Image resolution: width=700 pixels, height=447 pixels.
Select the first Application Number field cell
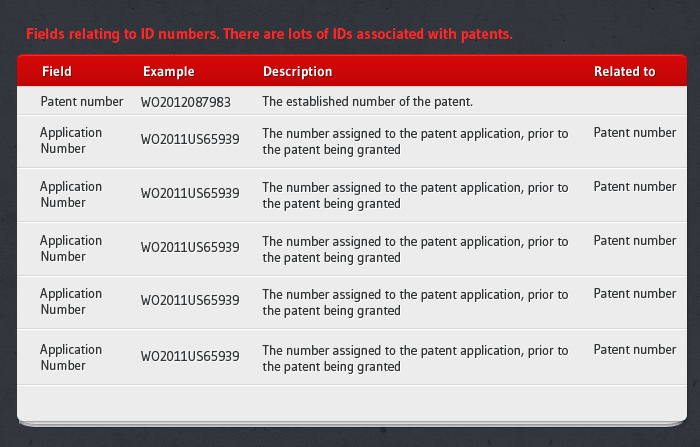71,141
